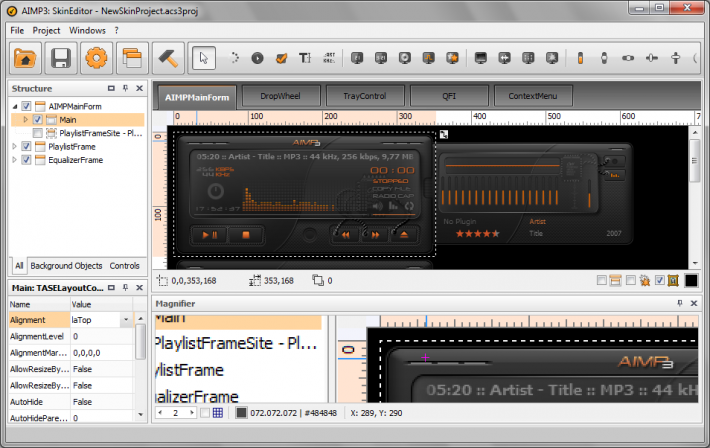Click the monitor with horizontal arrows icon

point(504,58)
